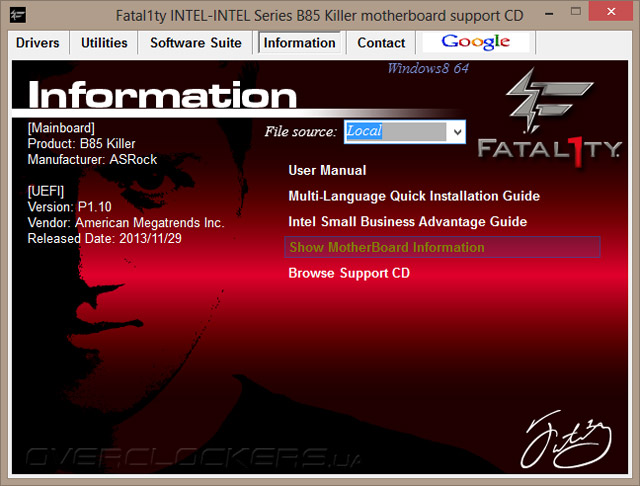Click the '[Mainboard]' heading text
This screenshot has width=640, height=486.
pos(61,128)
